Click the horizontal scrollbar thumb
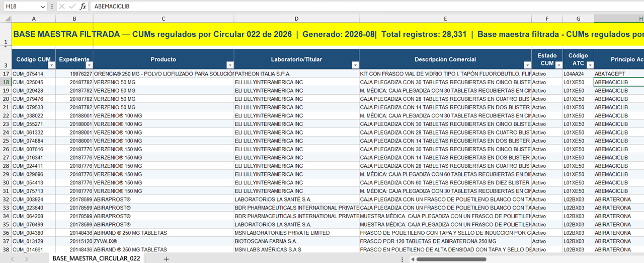644x263 pixels. (451, 259)
